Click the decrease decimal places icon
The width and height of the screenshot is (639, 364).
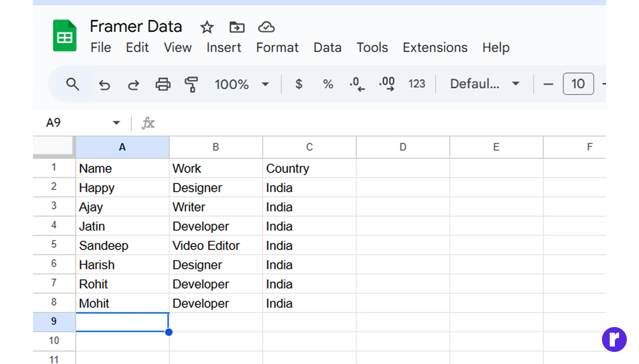coord(357,84)
